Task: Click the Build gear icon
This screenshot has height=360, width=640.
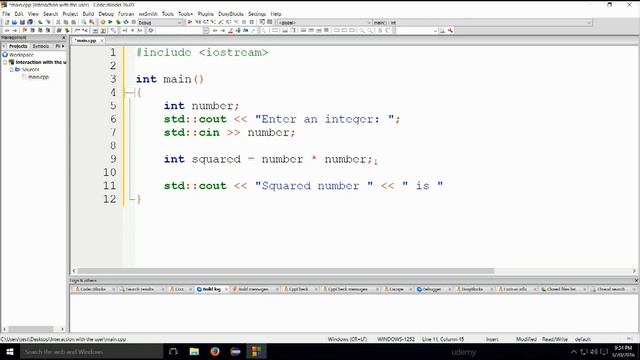Action: point(102,22)
